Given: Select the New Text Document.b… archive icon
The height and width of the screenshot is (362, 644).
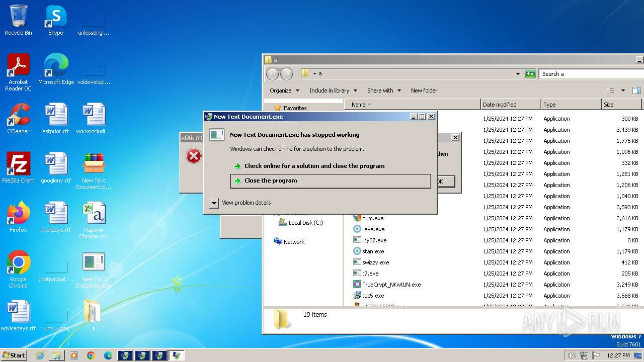Looking at the screenshot, I should pyautogui.click(x=94, y=171).
